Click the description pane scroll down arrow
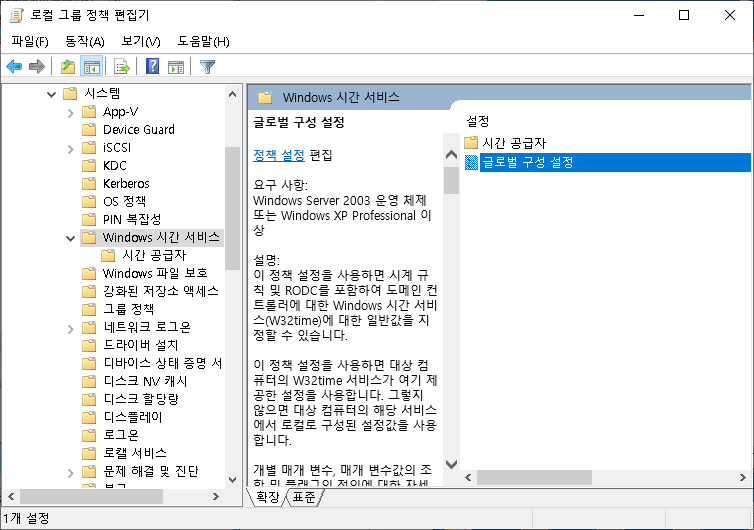Image resolution: width=754 pixels, height=530 pixels. (x=451, y=464)
